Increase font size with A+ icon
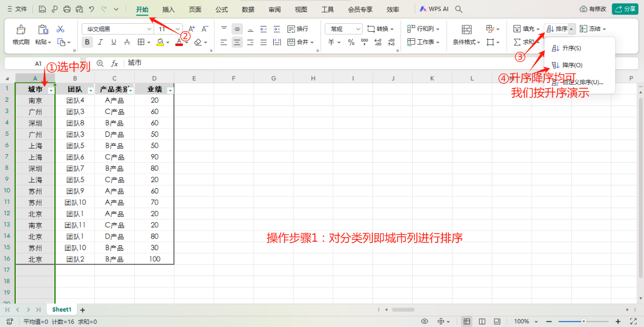644x327 pixels. pyautogui.click(x=192, y=29)
